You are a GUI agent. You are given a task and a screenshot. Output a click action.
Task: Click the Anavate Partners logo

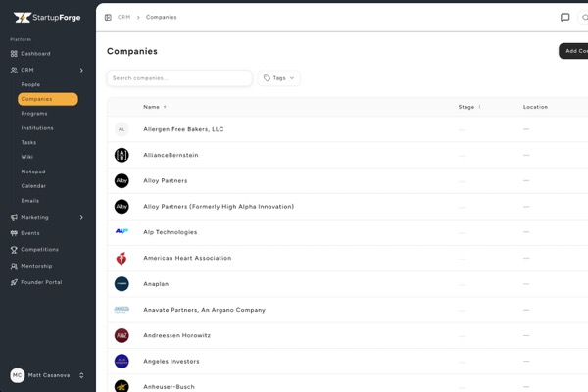click(x=122, y=310)
